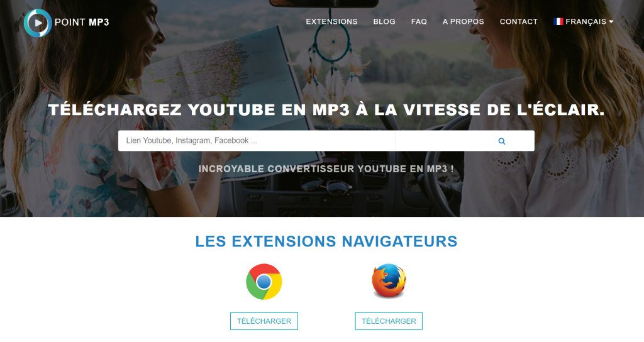Click the Incroyable Convertisseur YouTube subtitle
644x342 pixels.
point(326,168)
